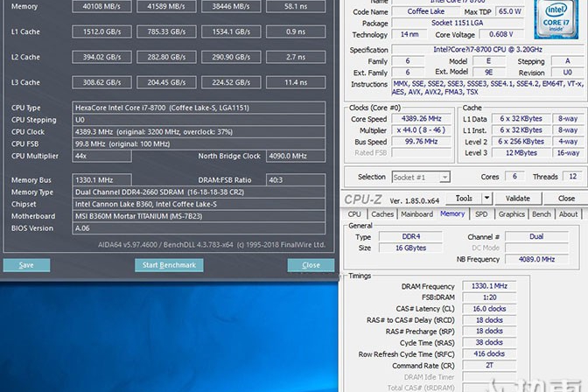The height and width of the screenshot is (392, 588).
Task: Click memory latency value 58.1 ns
Action: [x=296, y=6]
